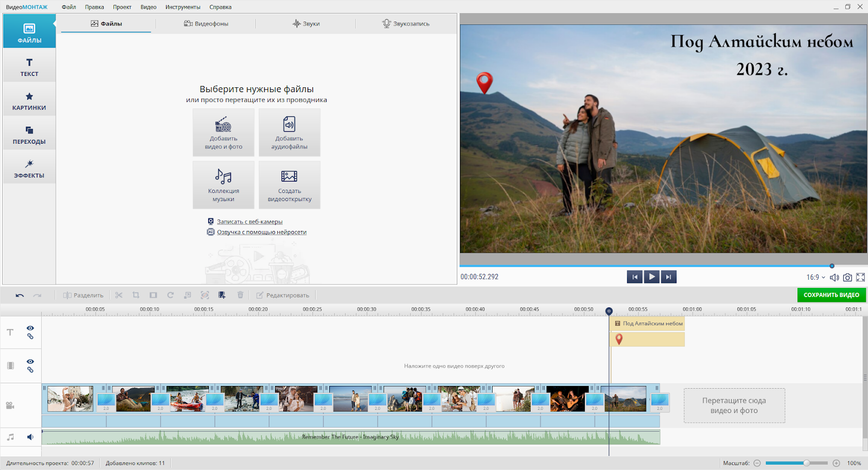Click the scissors cut icon
This screenshot has height=470, width=868.
pyautogui.click(x=119, y=295)
